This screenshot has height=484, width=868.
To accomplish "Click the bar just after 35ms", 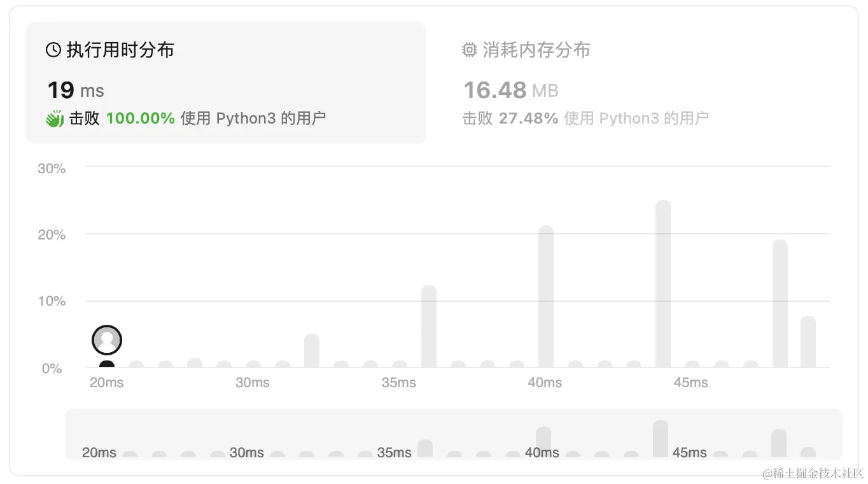I will tap(429, 327).
